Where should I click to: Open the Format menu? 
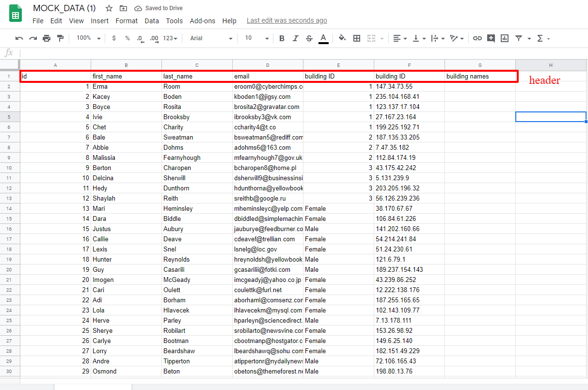pos(127,21)
